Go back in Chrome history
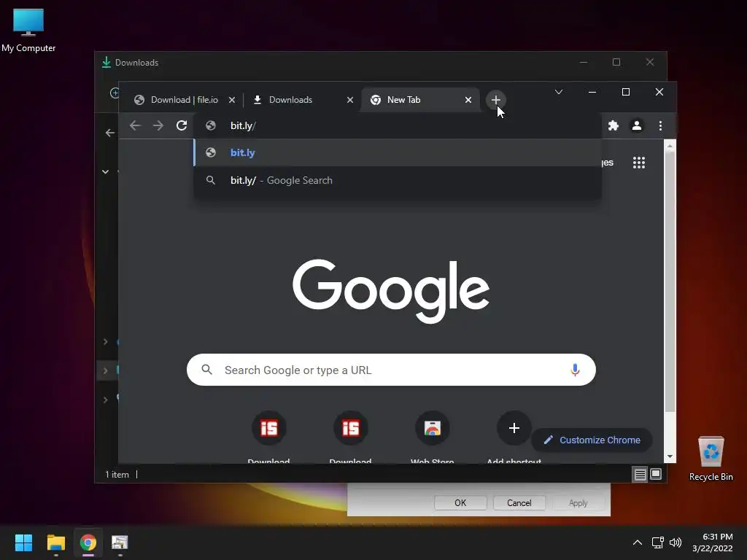Image resolution: width=747 pixels, height=560 pixels. click(x=135, y=125)
